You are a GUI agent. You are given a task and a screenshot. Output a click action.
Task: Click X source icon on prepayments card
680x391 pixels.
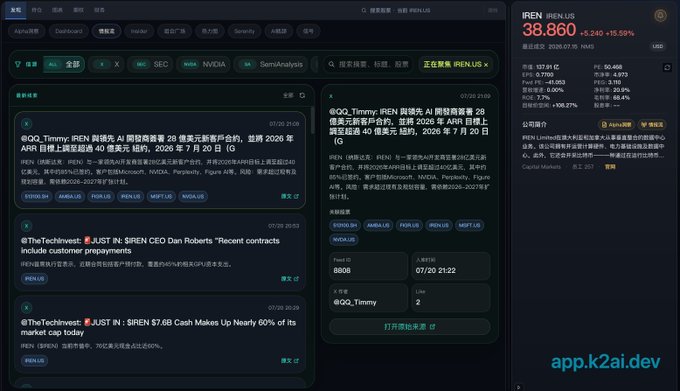26,226
